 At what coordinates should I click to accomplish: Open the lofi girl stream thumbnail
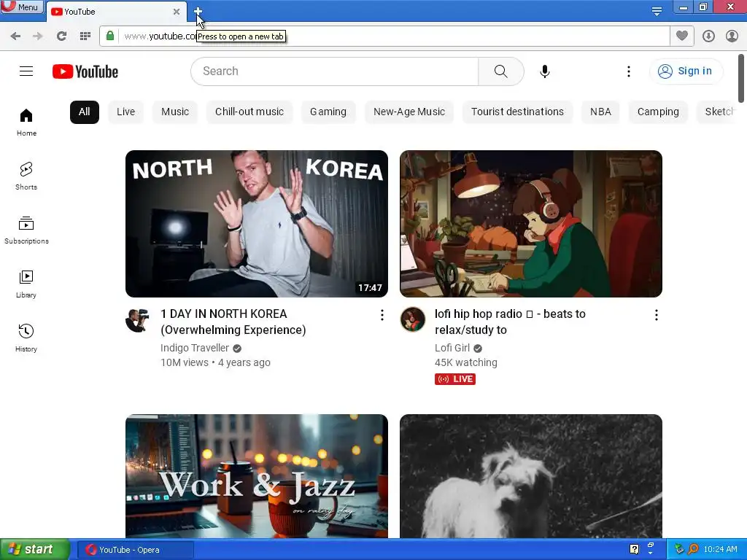pyautogui.click(x=531, y=224)
